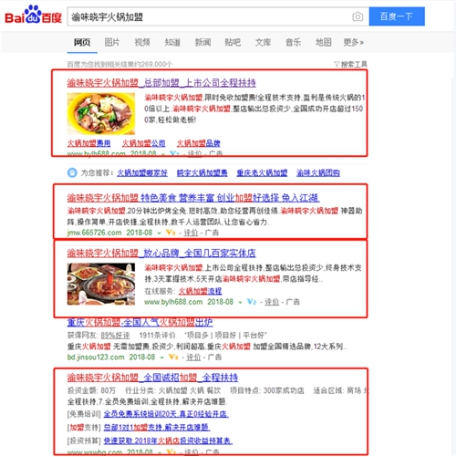Open the 更多 menu tab
The height and width of the screenshot is (457, 457).
click(x=353, y=42)
